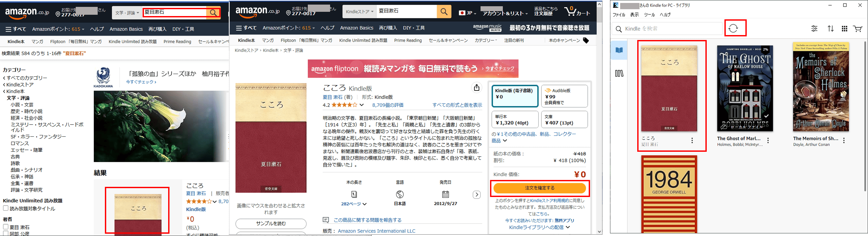
Task: Select Audible版 ¥99 format option
Action: tap(564, 96)
